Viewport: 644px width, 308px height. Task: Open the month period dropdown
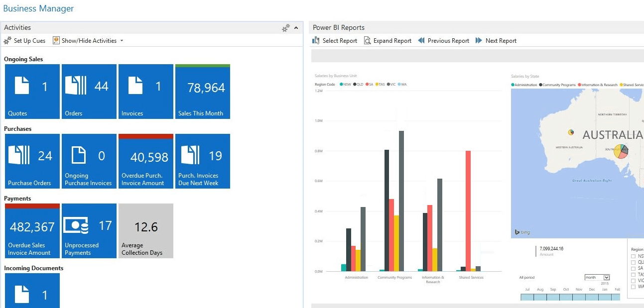point(597,277)
